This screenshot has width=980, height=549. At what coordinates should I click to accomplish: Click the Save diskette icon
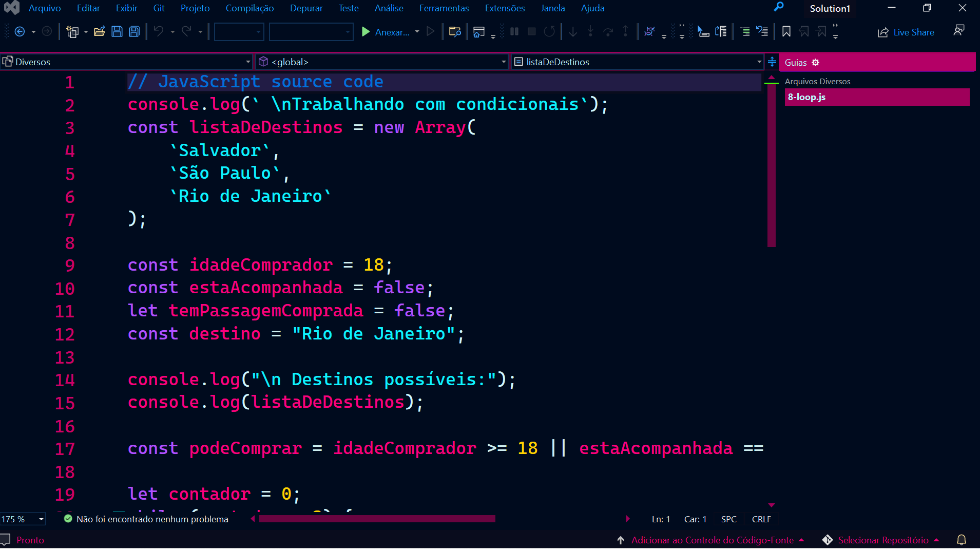click(117, 32)
